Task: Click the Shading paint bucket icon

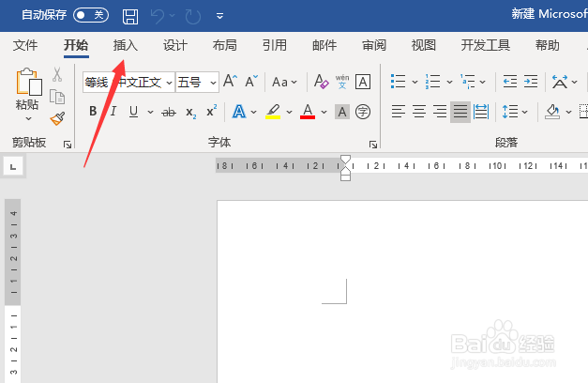Action: (552, 112)
